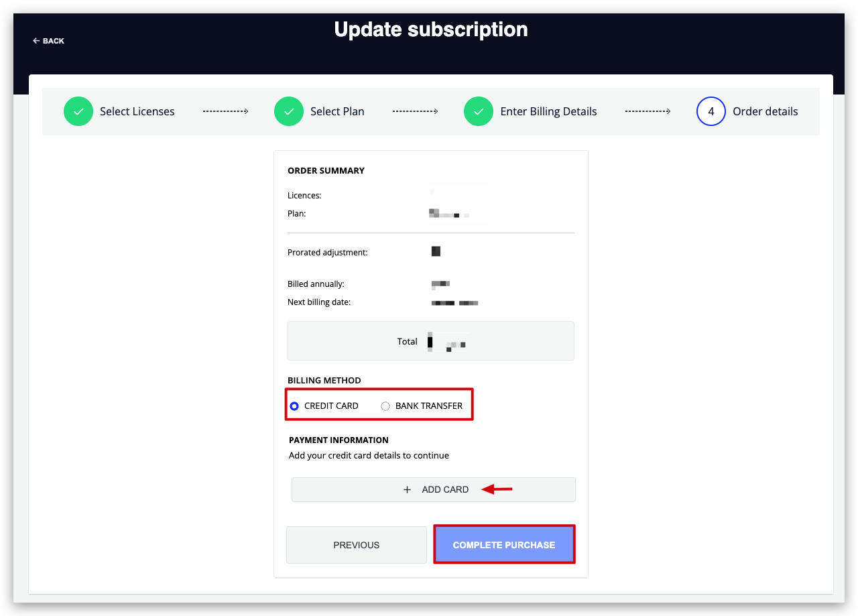Screen dimensions: 858x616
Task: Click the dotted arrow after Select Licenses
Action: point(226,111)
